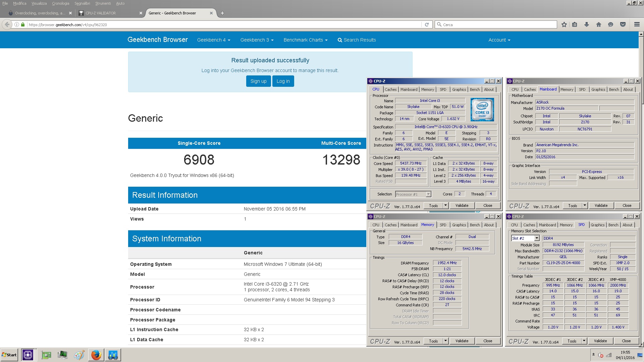Click the browser URL address field
This screenshot has width=644, height=362.
(224, 24)
